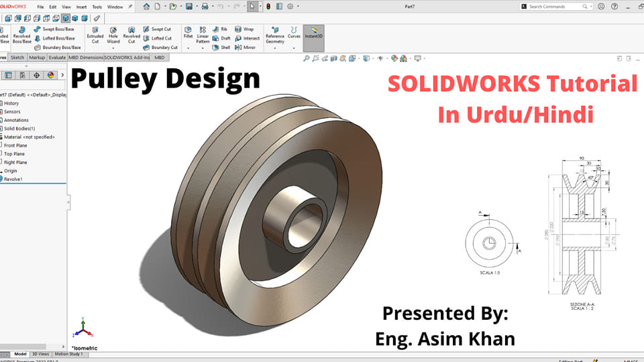The height and width of the screenshot is (362, 644).
Task: Click the Extruded Cut tool
Action: (95, 35)
